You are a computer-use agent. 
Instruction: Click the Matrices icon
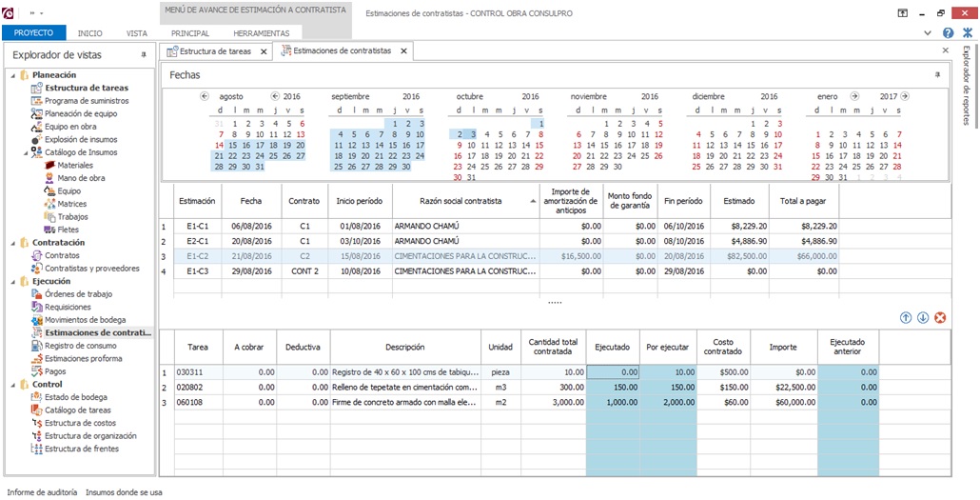point(49,204)
